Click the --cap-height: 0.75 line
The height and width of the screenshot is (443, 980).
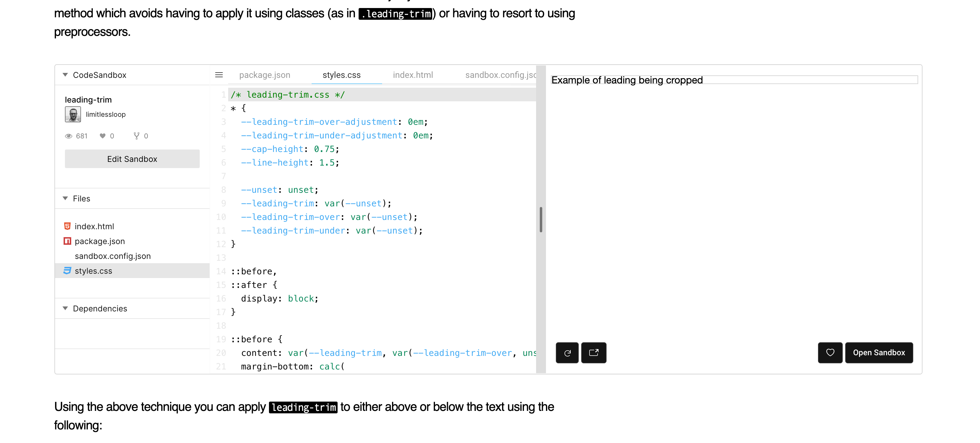[x=290, y=149]
